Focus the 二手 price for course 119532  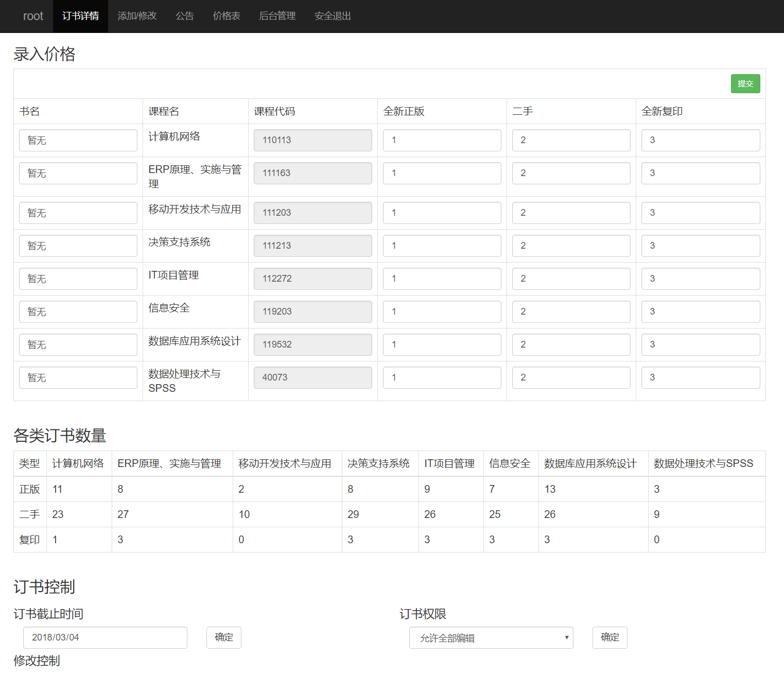point(571,344)
